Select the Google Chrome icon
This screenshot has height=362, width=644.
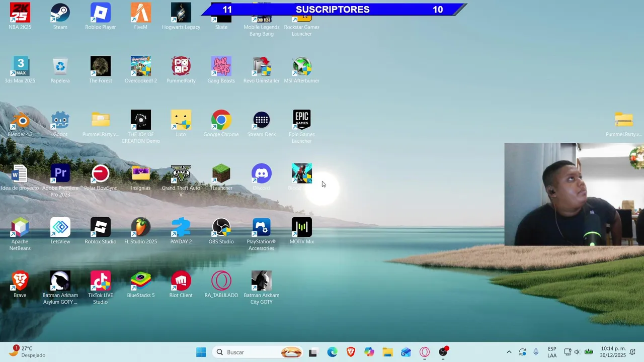click(221, 121)
